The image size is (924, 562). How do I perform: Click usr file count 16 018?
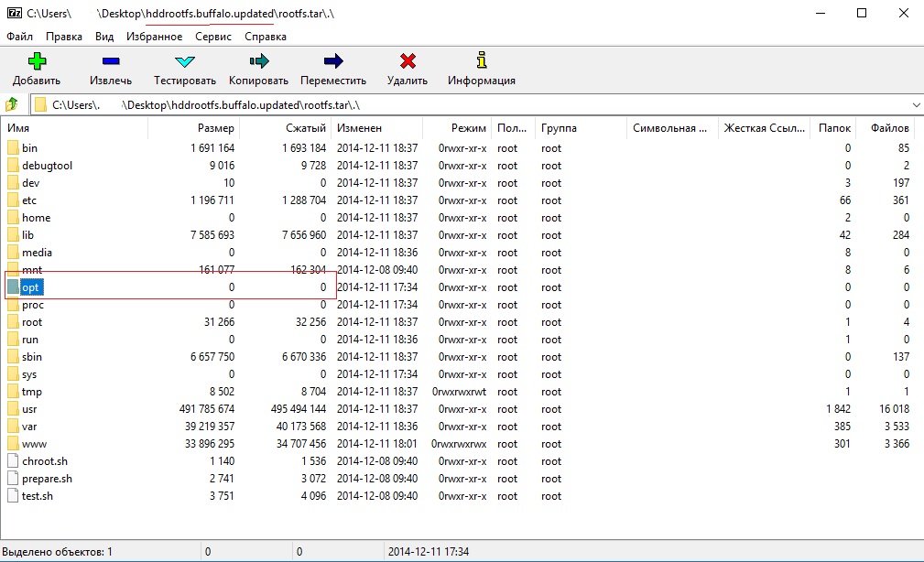895,409
